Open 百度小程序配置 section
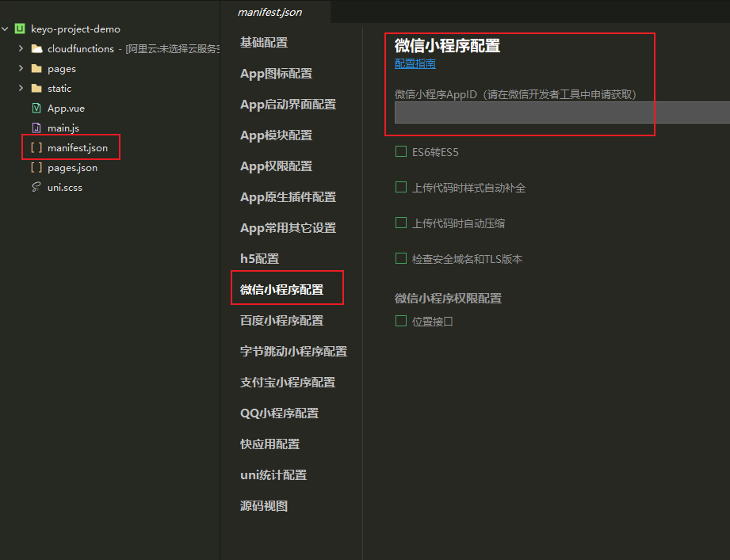 (281, 321)
